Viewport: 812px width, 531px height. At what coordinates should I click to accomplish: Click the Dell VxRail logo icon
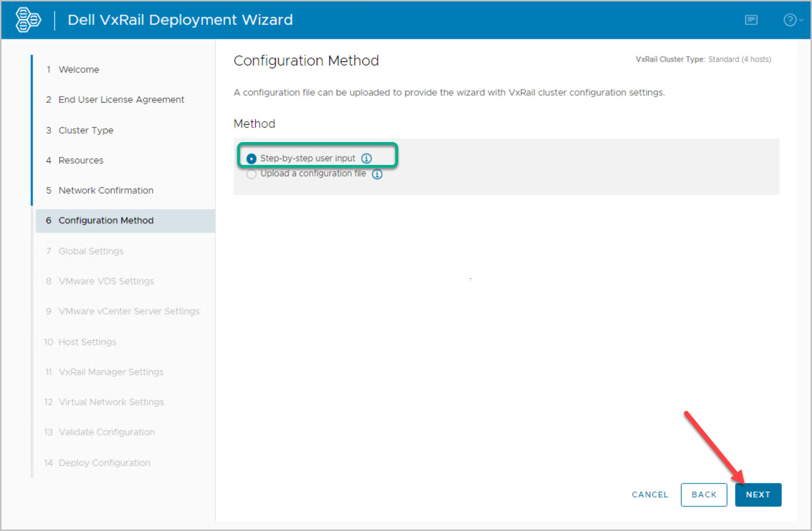point(28,20)
